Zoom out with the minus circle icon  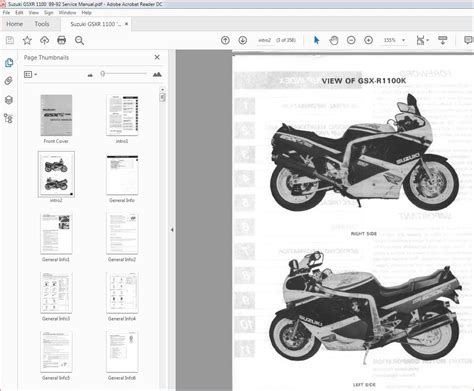click(351, 40)
